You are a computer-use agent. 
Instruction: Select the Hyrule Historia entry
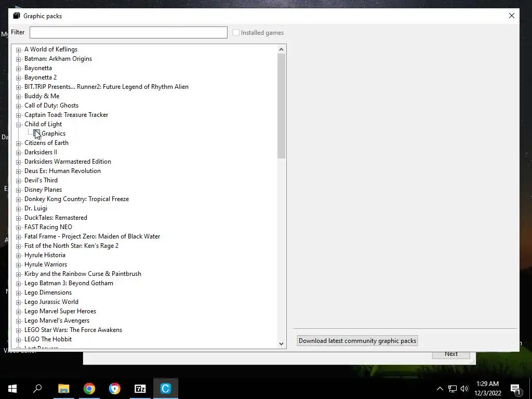click(45, 255)
